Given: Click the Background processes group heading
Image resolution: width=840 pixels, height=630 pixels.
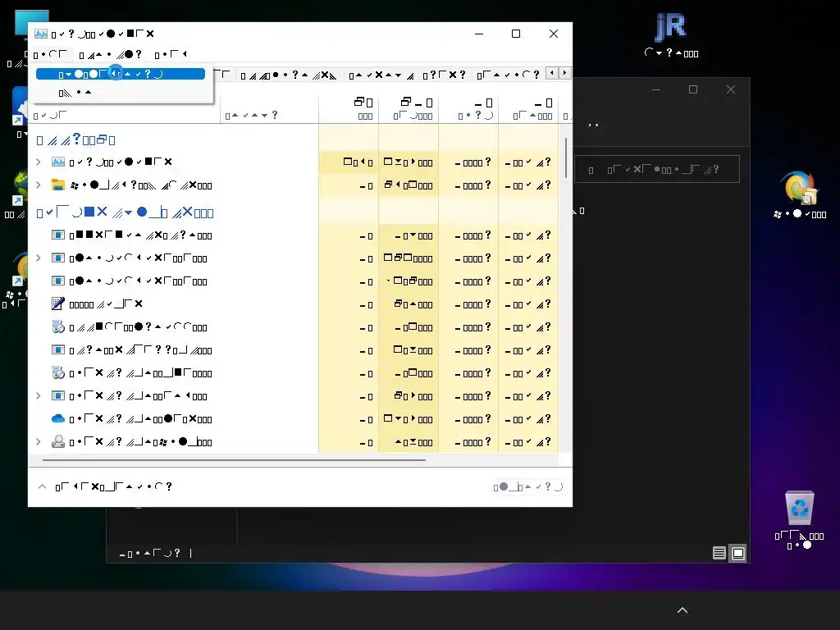Looking at the screenshot, I should click(125, 212).
